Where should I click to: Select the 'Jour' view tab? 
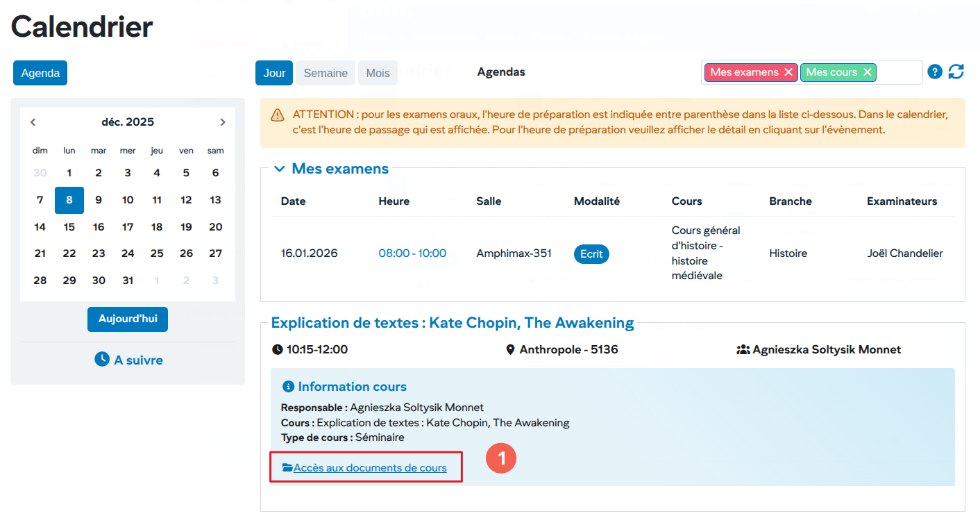[x=274, y=73]
